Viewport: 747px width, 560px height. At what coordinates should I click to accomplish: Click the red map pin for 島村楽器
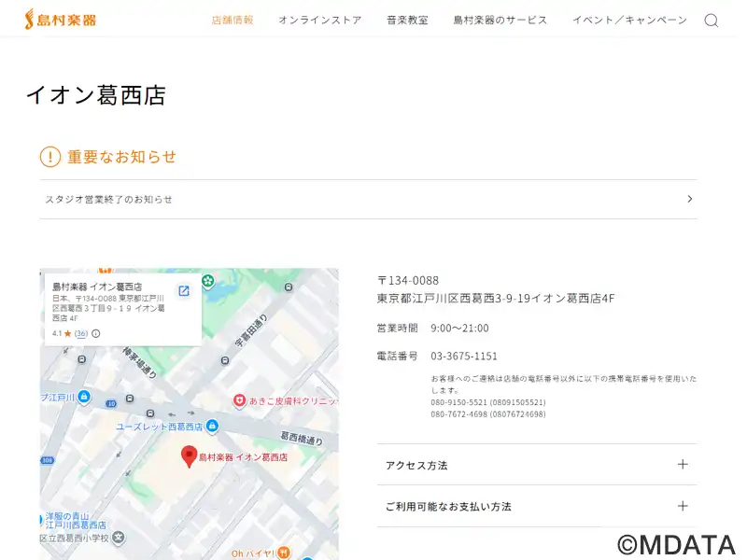(x=189, y=455)
